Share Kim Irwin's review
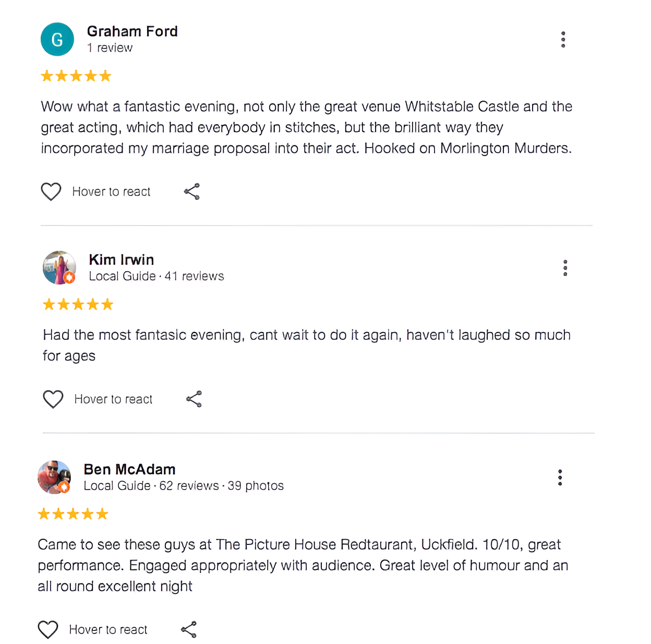Screen dimensions: 651x644 [194, 399]
